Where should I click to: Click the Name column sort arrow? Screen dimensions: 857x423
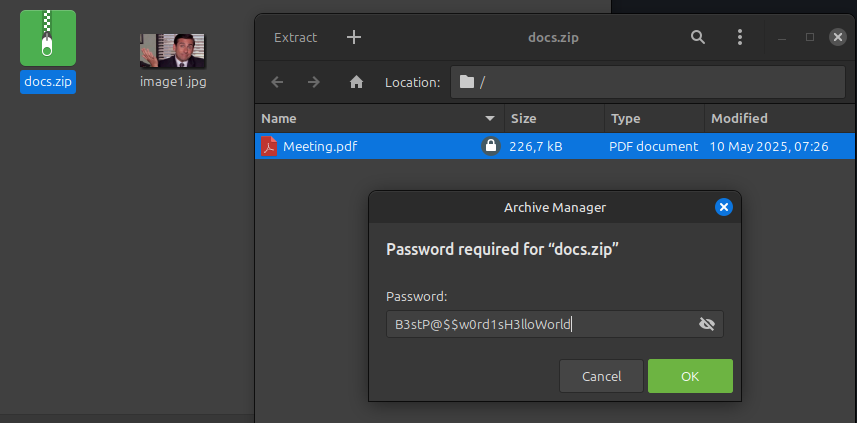(490, 118)
